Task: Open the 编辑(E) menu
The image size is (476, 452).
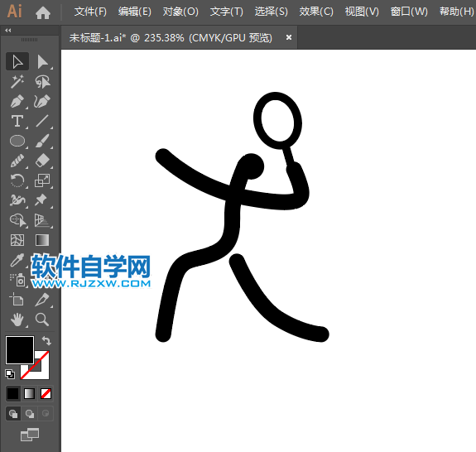Action: pyautogui.click(x=134, y=12)
